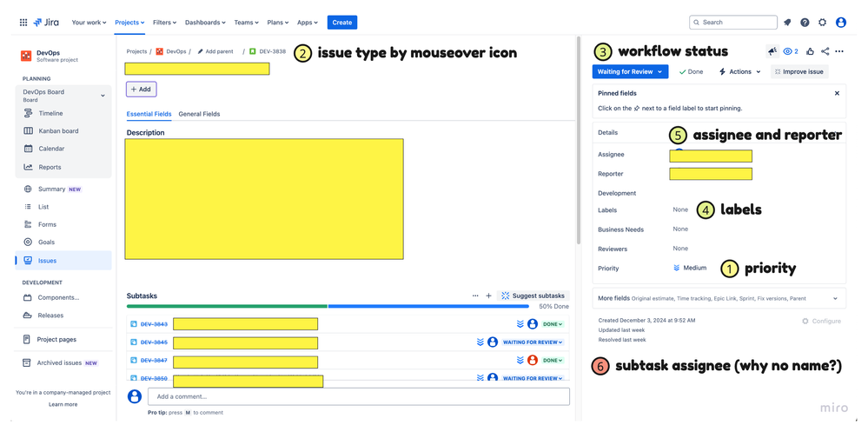Viewport: 868px width, 432px height.
Task: Click the Configure link
Action: (821, 322)
